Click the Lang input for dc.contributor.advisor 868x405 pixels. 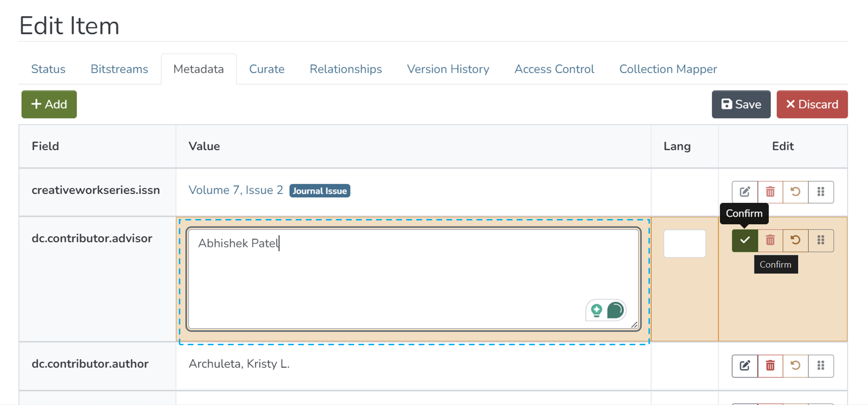click(684, 243)
